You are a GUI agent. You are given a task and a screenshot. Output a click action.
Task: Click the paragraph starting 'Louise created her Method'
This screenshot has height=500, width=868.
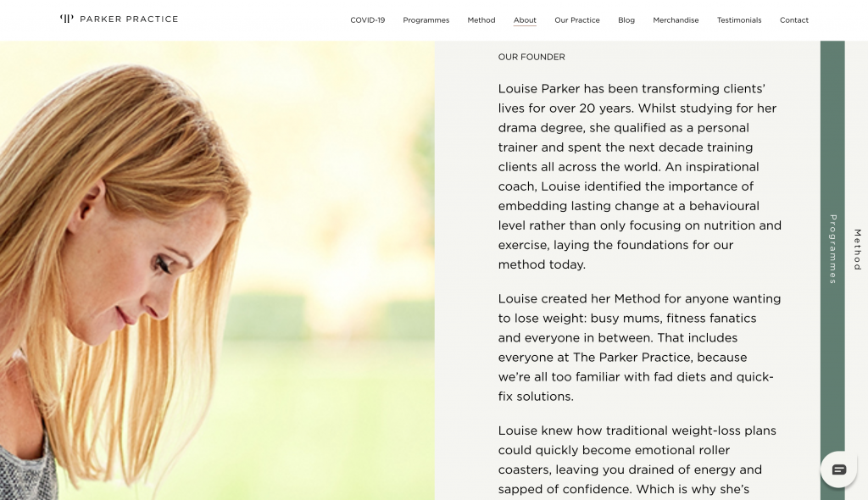click(x=639, y=347)
